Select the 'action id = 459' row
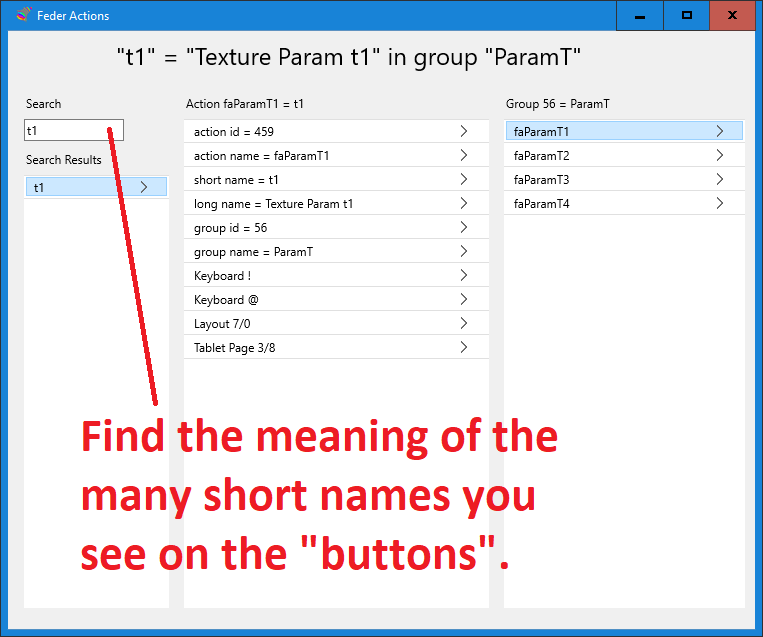Screen dimensions: 763x637 click(x=320, y=132)
